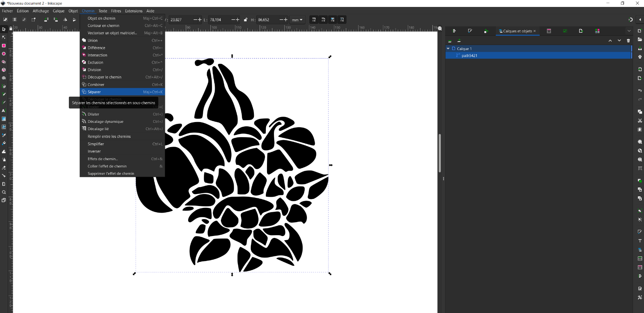Screen dimensions: 644x313
Task: Choose Séparer from Chemin menu
Action: [122, 92]
